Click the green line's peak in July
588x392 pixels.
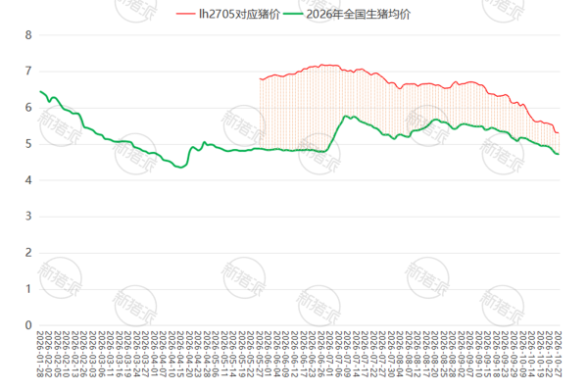[345, 117]
